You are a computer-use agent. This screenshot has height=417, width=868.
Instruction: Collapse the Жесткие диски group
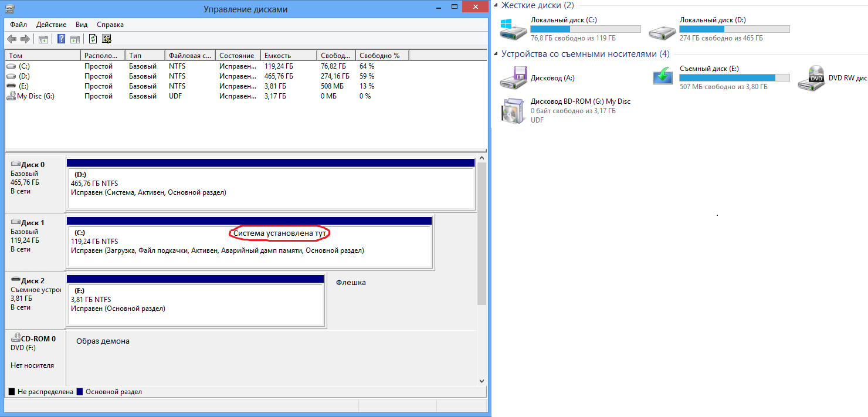tap(496, 6)
